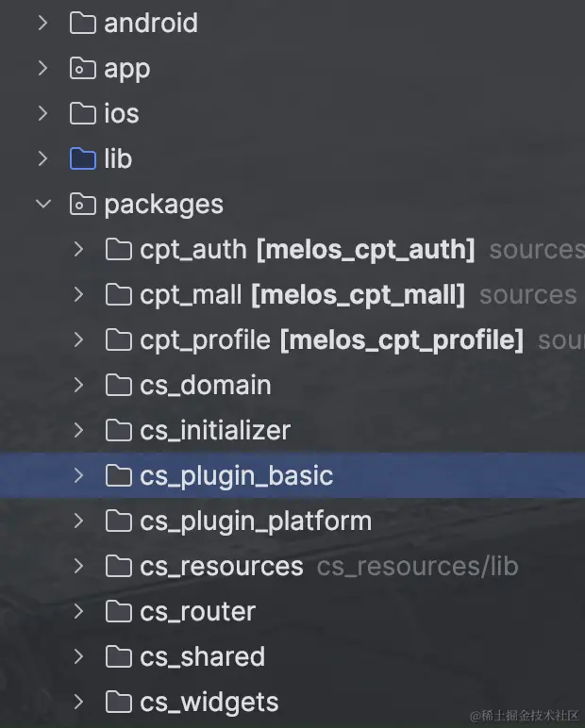Expand the cpt_mall folder

(x=78, y=294)
